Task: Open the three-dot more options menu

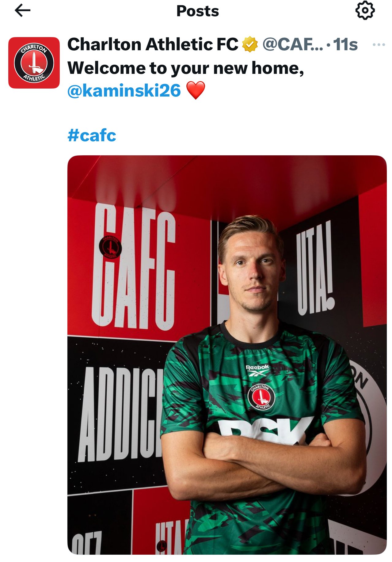Action: (x=379, y=45)
